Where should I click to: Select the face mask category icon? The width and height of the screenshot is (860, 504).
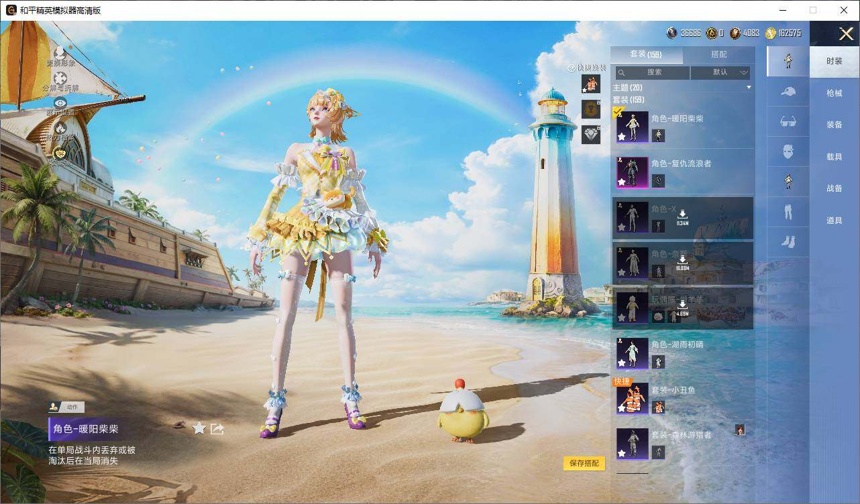click(788, 151)
